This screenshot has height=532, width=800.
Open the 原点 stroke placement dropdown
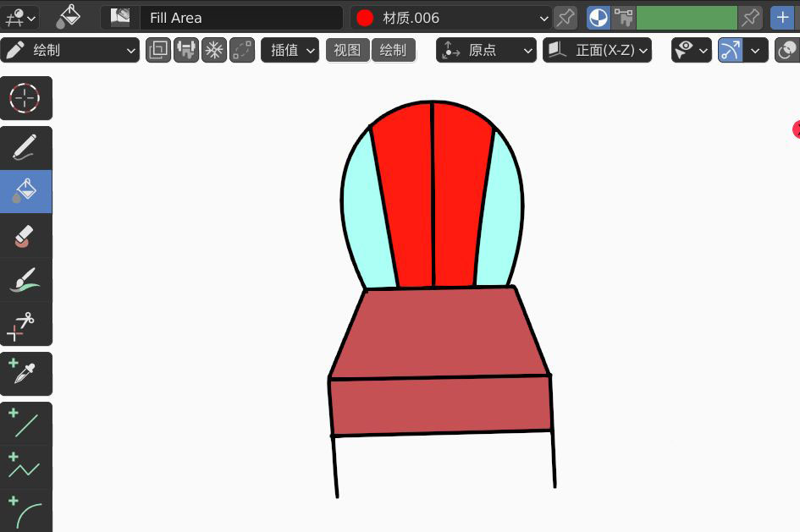coord(487,51)
